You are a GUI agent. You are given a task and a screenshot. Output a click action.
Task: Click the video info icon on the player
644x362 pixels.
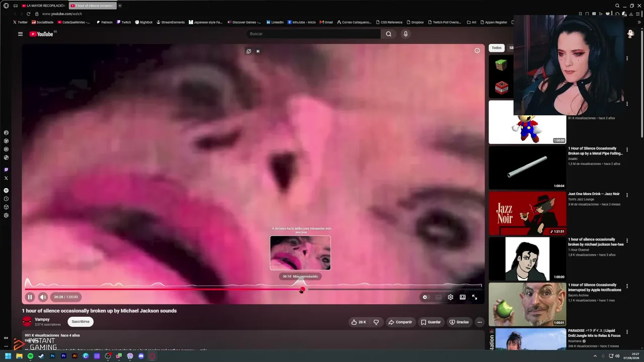point(477,51)
